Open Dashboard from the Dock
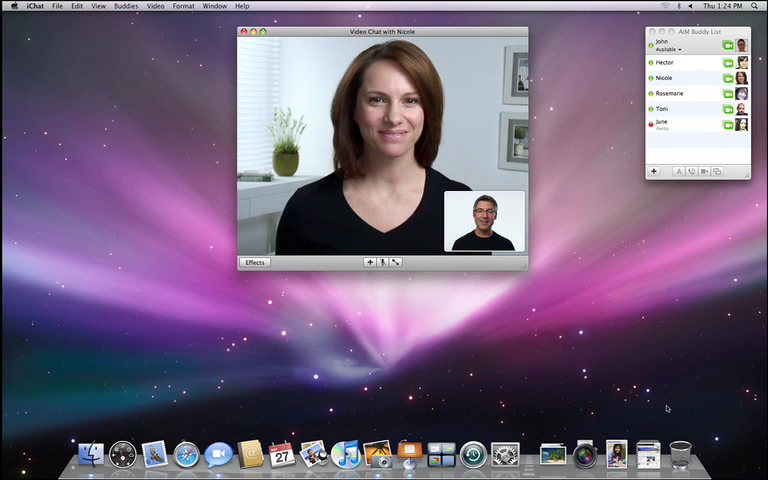This screenshot has width=768, height=480. click(122, 455)
